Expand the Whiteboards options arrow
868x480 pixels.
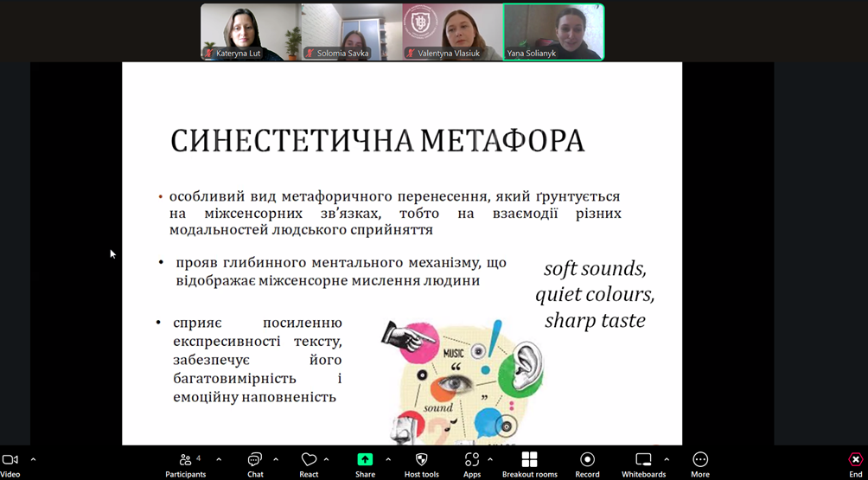pos(666,459)
